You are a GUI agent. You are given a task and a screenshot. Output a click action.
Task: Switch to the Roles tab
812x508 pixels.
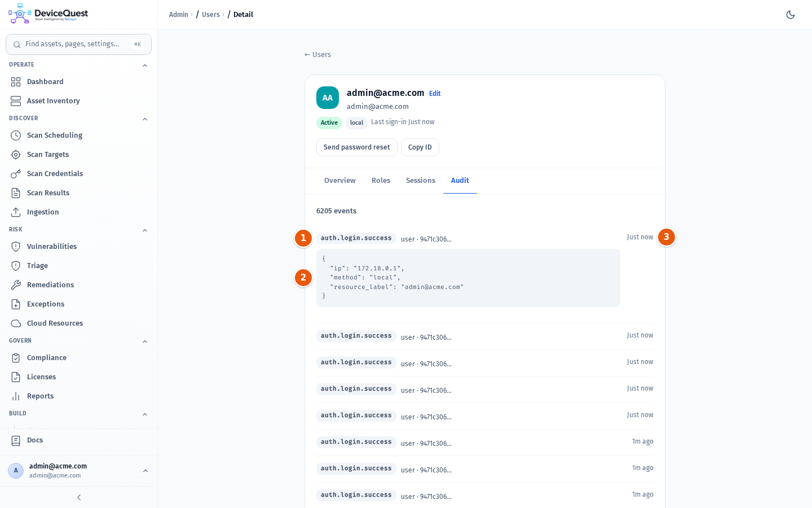(381, 181)
